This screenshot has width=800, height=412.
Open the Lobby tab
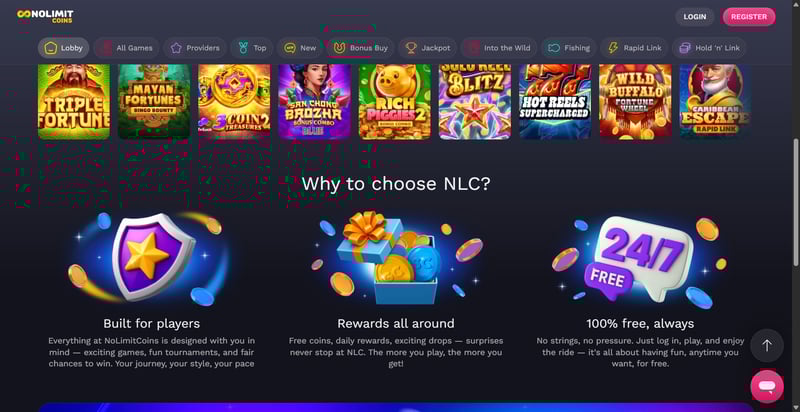[x=64, y=48]
